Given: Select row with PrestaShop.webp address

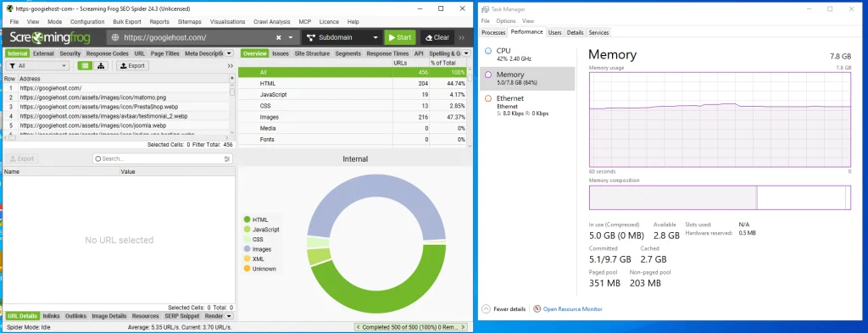Looking at the screenshot, I should [117, 107].
